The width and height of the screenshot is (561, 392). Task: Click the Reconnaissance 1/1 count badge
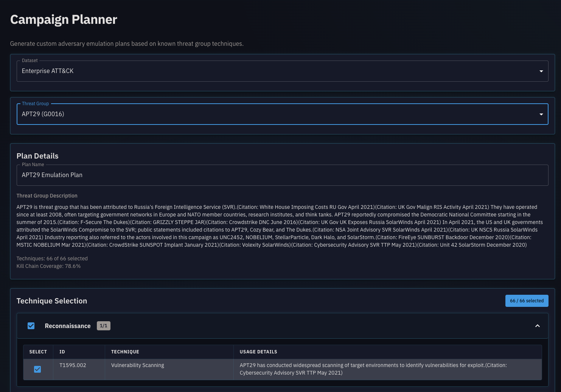(103, 326)
